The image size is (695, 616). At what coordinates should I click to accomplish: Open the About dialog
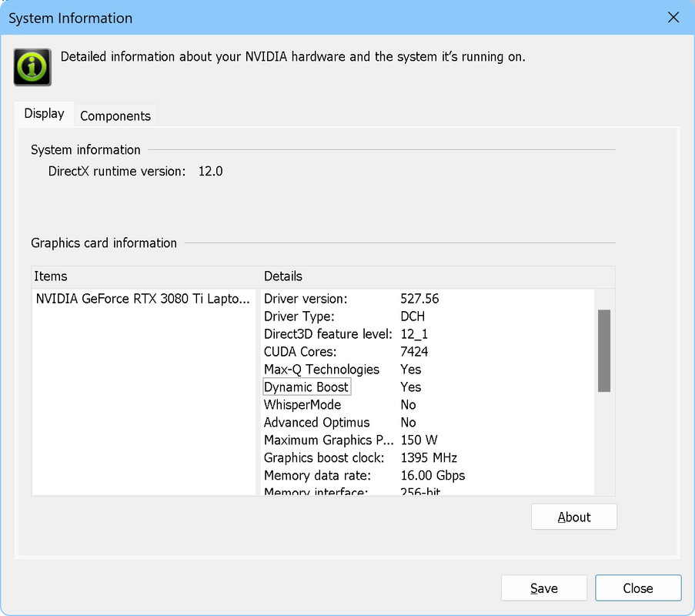(574, 517)
